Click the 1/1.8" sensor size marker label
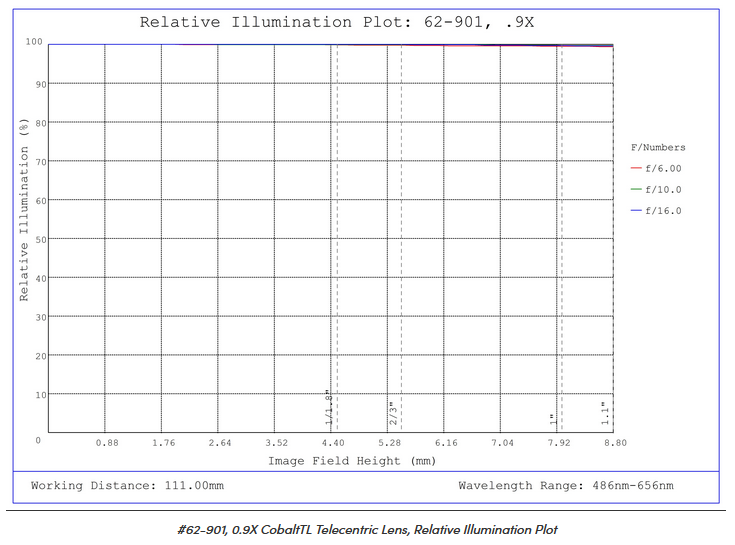 coord(326,408)
